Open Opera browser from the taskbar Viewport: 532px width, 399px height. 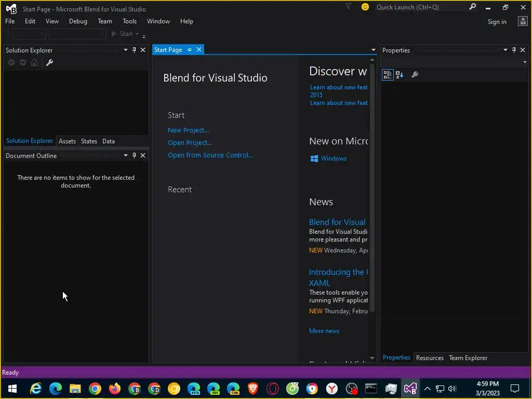272,389
